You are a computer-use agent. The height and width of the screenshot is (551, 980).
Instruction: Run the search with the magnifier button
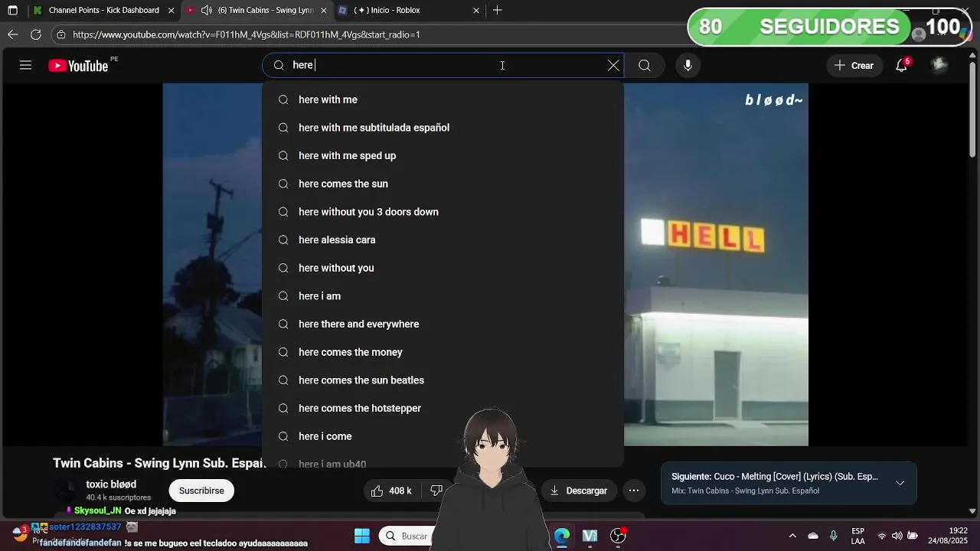pos(645,66)
